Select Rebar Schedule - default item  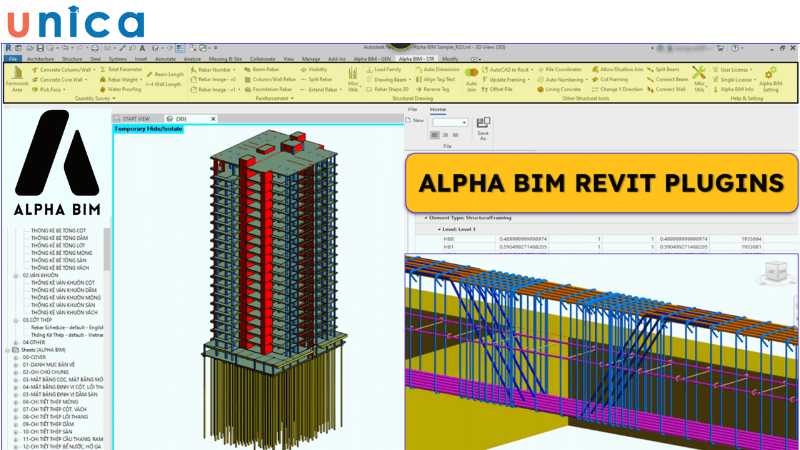tap(67, 328)
